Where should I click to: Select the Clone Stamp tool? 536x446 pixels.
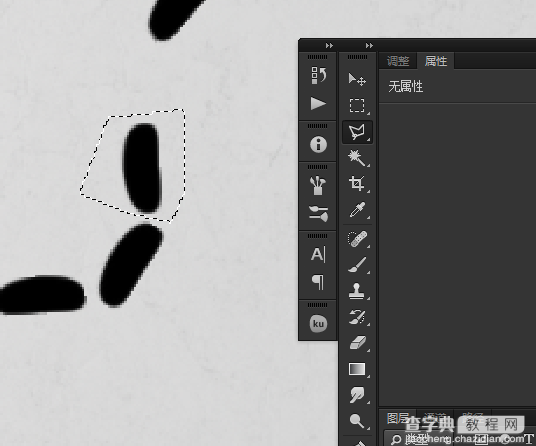(x=357, y=291)
